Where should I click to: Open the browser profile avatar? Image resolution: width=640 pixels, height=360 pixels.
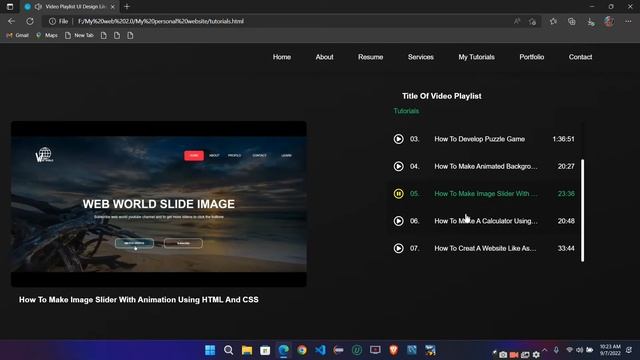coord(609,21)
